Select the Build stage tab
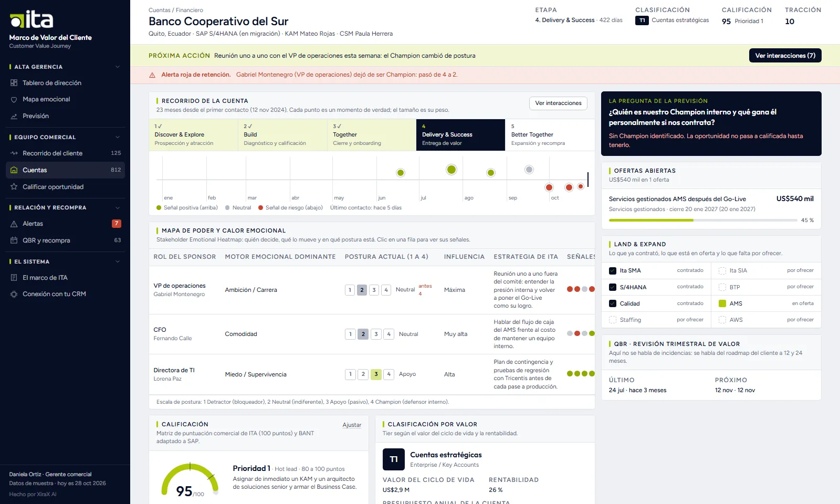Screen dimensions: 840x504 (283, 135)
